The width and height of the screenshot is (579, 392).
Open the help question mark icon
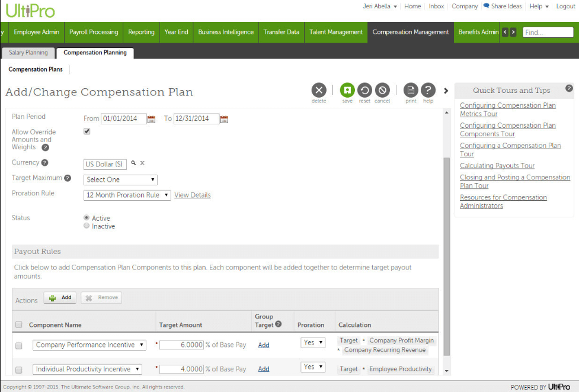[428, 90]
